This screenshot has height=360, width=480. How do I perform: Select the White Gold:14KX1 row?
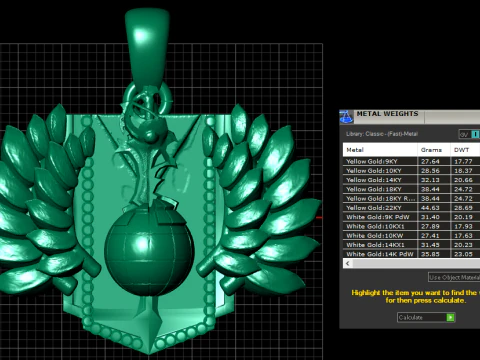(411, 245)
